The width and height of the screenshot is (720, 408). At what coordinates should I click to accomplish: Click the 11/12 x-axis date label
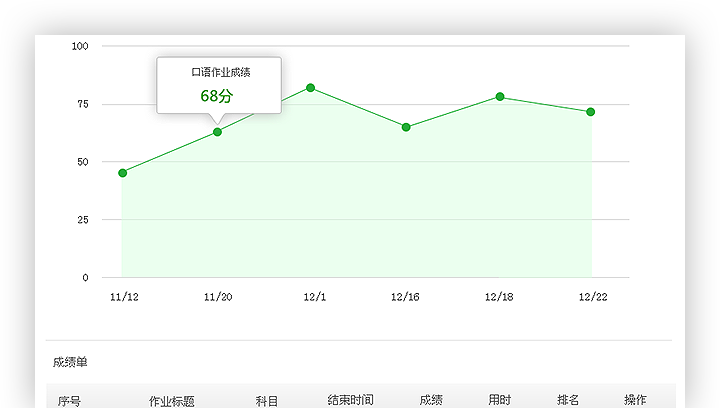[x=124, y=297]
